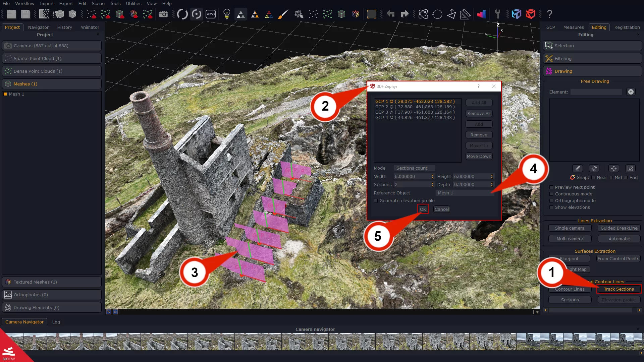Viewport: 644px width, 362px height.
Task: Click the colored textured cube icon
Action: pyautogui.click(x=356, y=14)
